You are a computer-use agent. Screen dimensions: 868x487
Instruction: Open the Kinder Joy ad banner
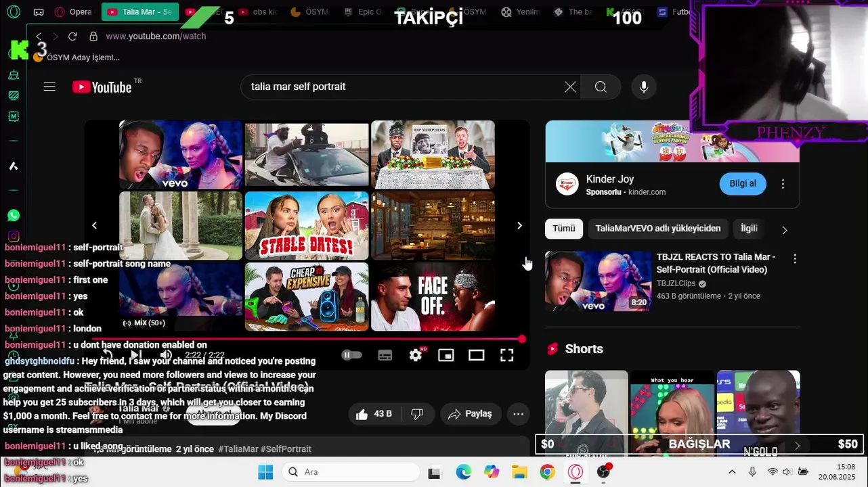point(672,141)
